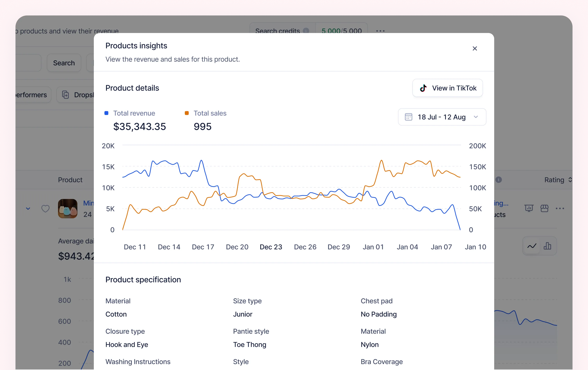
Task: Click the Bra Coverage label
Action: tap(382, 362)
